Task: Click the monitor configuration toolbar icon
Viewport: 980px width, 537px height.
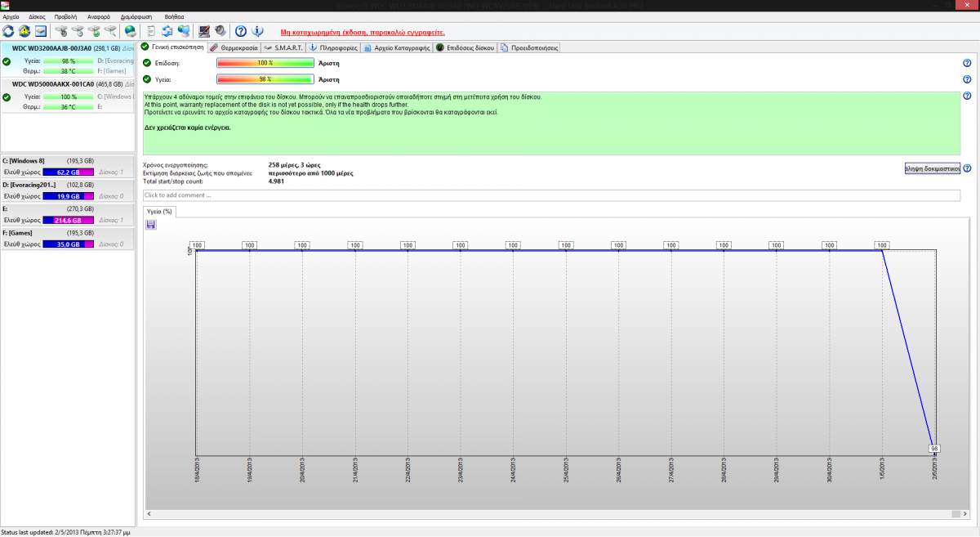Action: (204, 31)
